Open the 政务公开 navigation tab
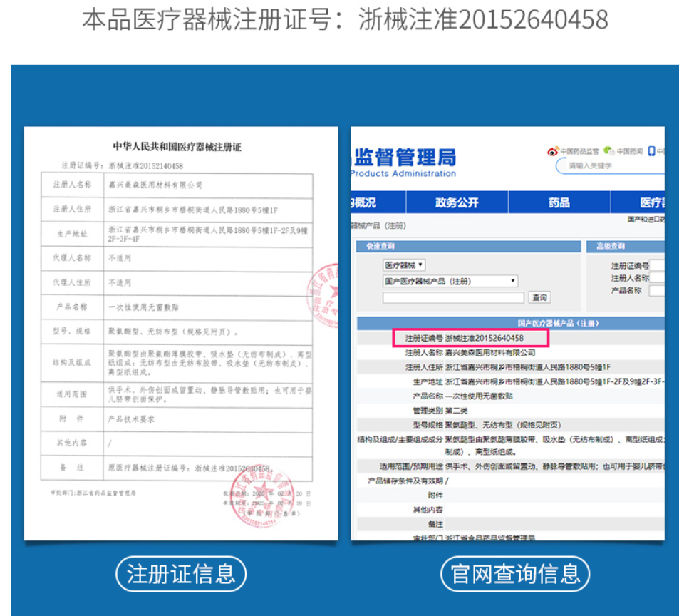This screenshot has height=616, width=689. (x=457, y=202)
